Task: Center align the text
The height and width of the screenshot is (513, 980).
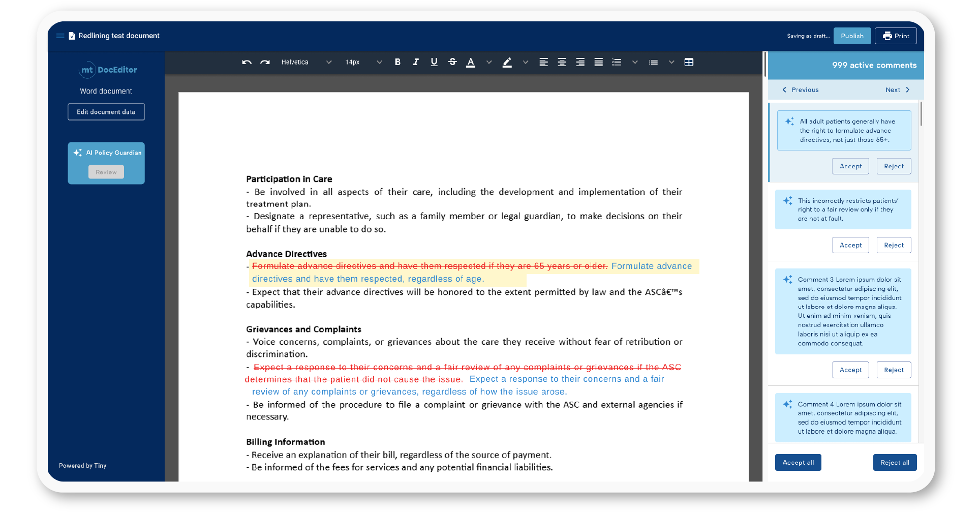Action: (562, 62)
